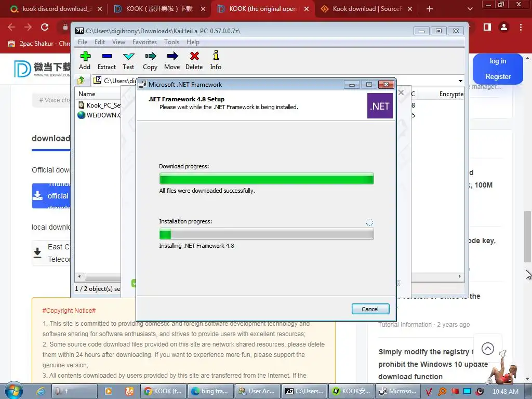Switch to the 'KOOK（原开黑啦）下载' tab
This screenshot has width=532, height=399.
158,9
